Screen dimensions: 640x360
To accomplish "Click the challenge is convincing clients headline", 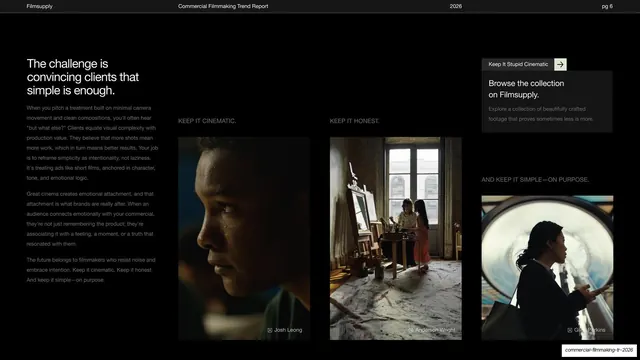I will [83, 77].
